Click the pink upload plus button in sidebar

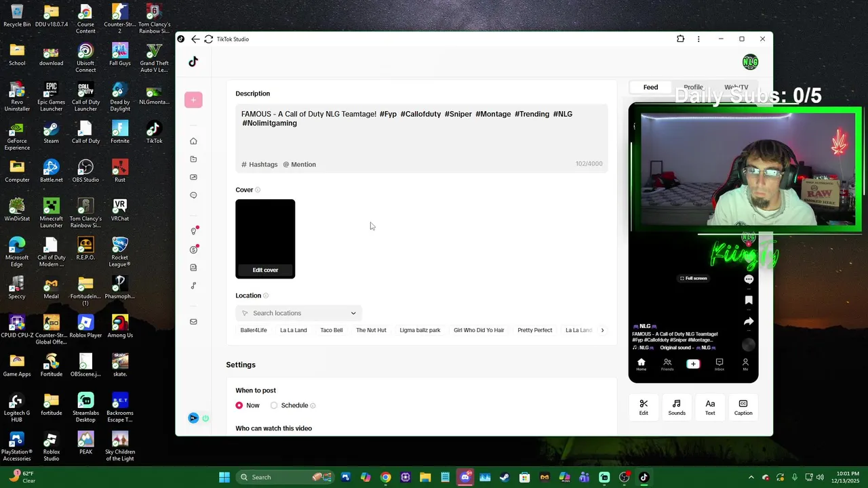[193, 100]
